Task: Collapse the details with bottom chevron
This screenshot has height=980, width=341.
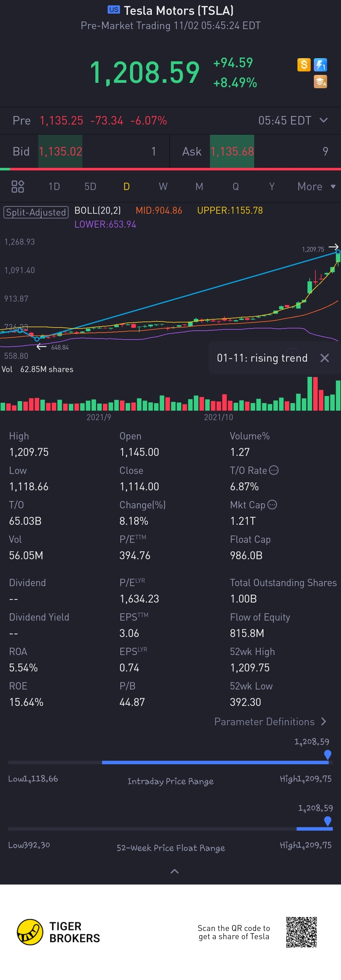Action: click(175, 871)
